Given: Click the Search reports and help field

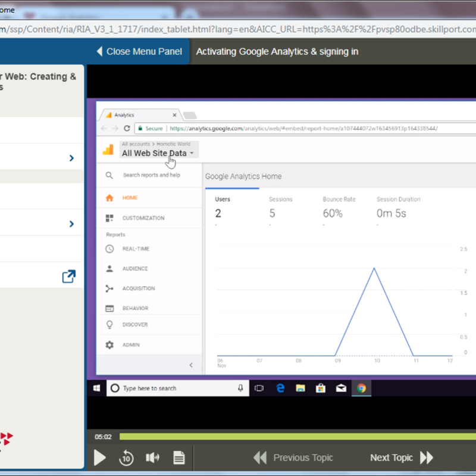Looking at the screenshot, I should 152,175.
